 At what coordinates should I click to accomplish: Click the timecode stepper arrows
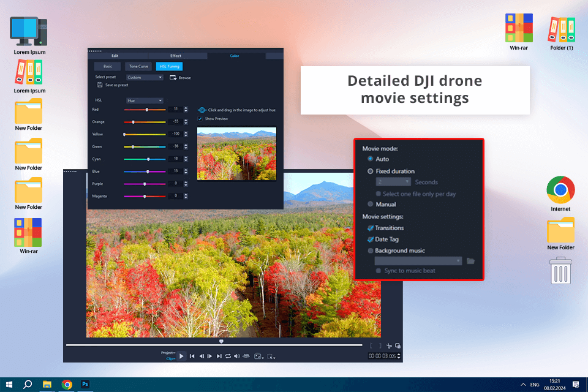click(399, 356)
